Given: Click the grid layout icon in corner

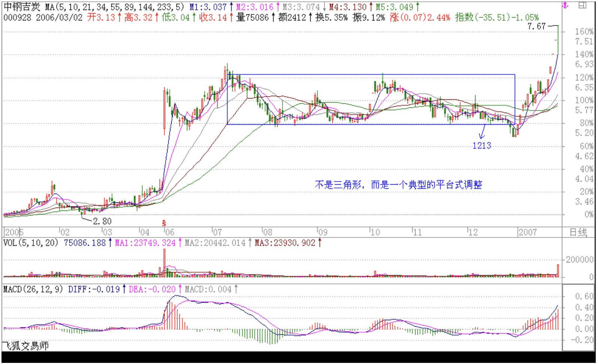Looking at the screenshot, I should (582, 5).
